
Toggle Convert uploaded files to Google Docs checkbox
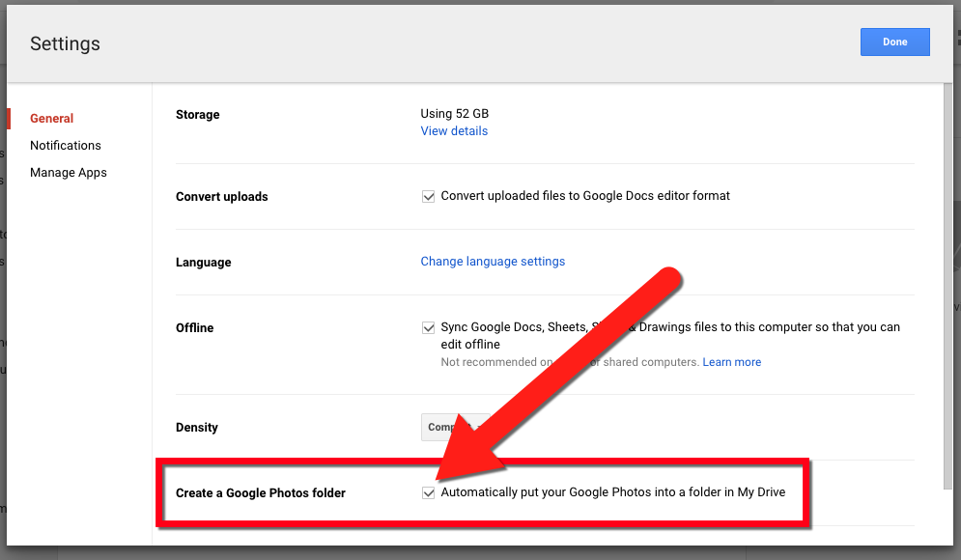pos(429,197)
